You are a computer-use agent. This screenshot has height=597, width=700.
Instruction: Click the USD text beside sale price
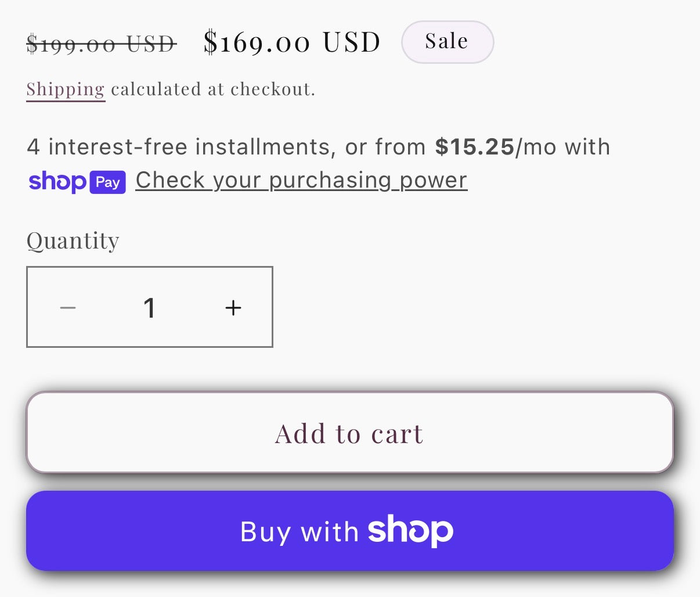pyautogui.click(x=352, y=42)
